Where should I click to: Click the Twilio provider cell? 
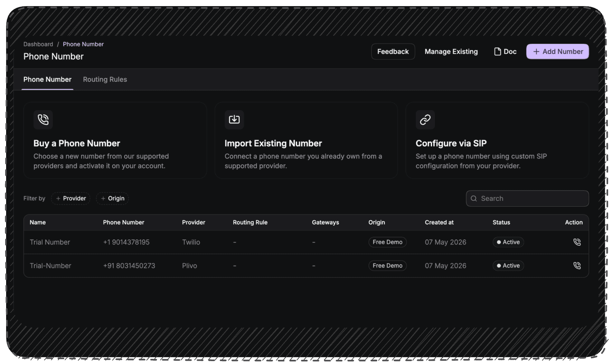(191, 242)
